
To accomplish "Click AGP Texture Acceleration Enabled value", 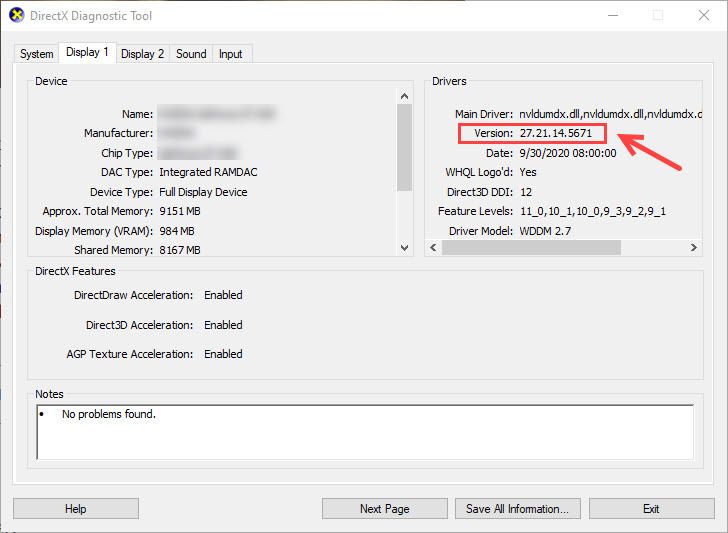I will [223, 354].
